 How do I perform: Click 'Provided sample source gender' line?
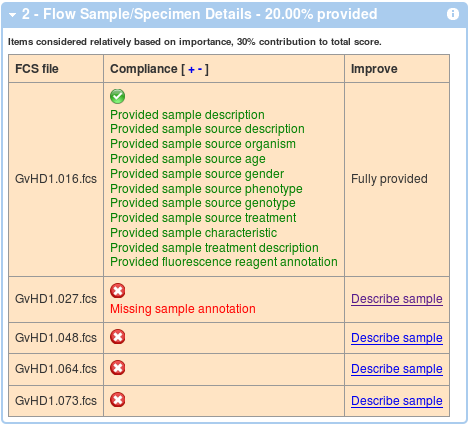point(197,174)
